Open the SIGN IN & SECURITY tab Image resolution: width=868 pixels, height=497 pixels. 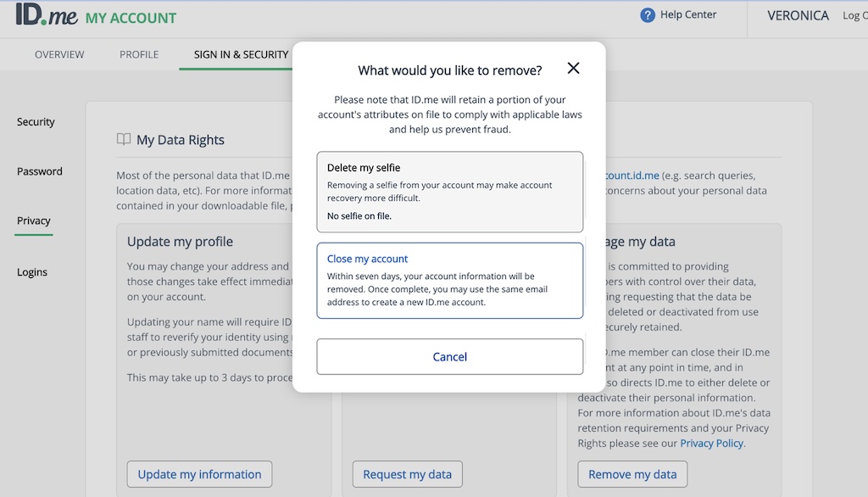coord(240,53)
